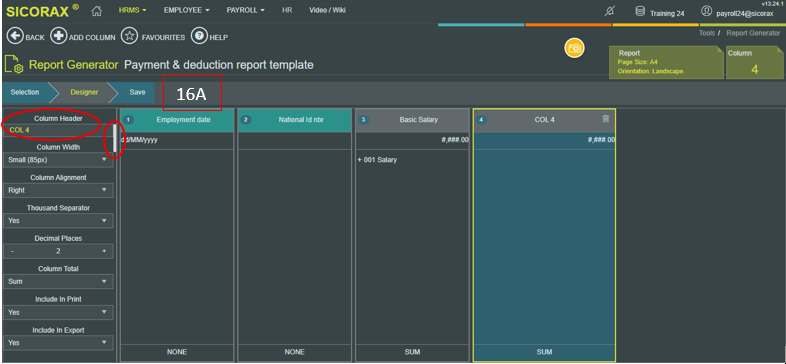Click the user profile icon

(707, 11)
